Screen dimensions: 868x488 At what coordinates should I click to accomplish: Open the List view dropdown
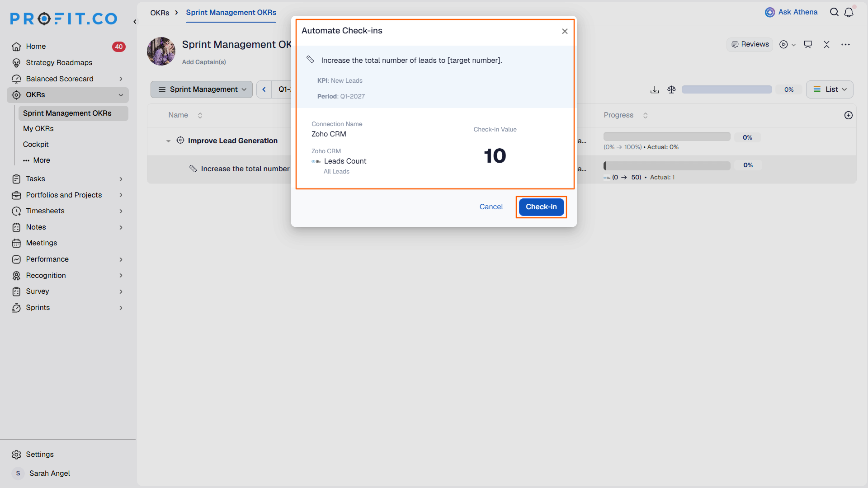(830, 89)
